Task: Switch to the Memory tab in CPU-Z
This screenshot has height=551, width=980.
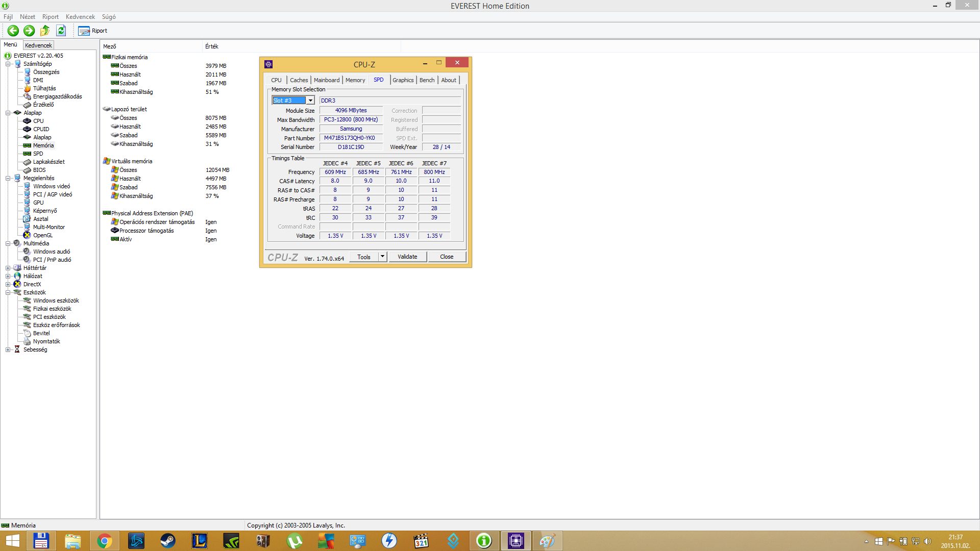Action: (x=355, y=80)
